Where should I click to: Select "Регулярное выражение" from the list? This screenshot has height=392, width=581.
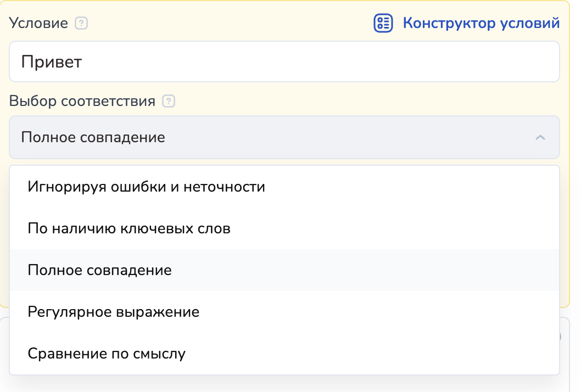[x=113, y=312]
